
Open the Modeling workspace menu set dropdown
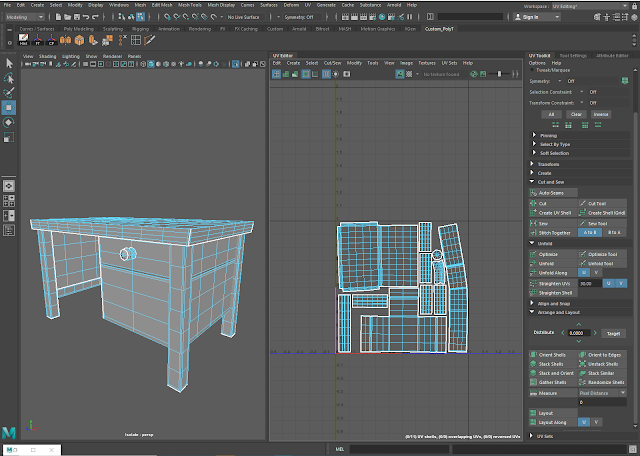click(25, 17)
